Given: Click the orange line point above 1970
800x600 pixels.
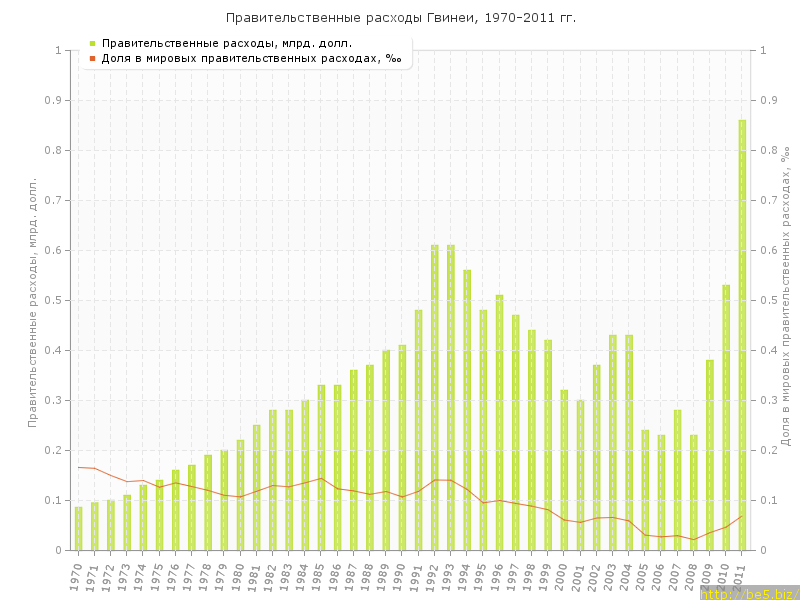Looking at the screenshot, I should coord(79,467).
